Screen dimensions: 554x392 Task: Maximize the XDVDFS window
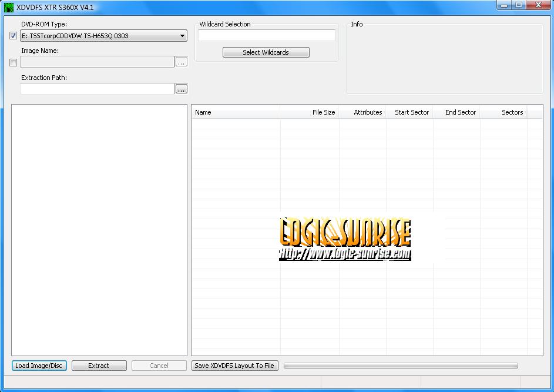click(519, 5)
